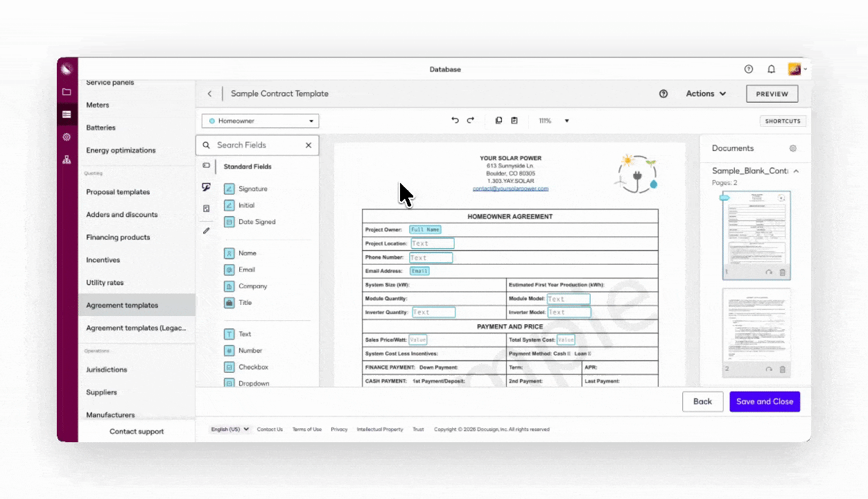Click the redo arrow in the toolbar

click(470, 121)
